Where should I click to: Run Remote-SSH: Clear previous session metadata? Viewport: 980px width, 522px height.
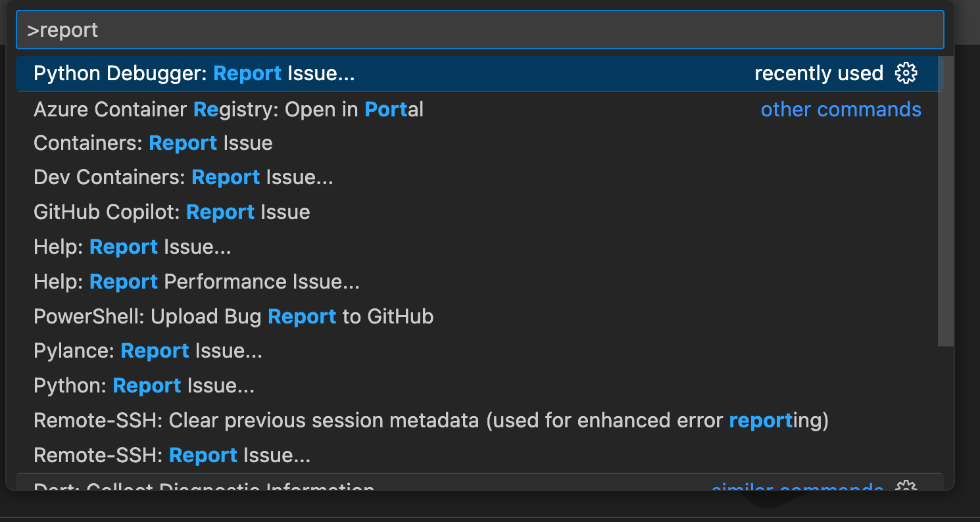pos(431,420)
